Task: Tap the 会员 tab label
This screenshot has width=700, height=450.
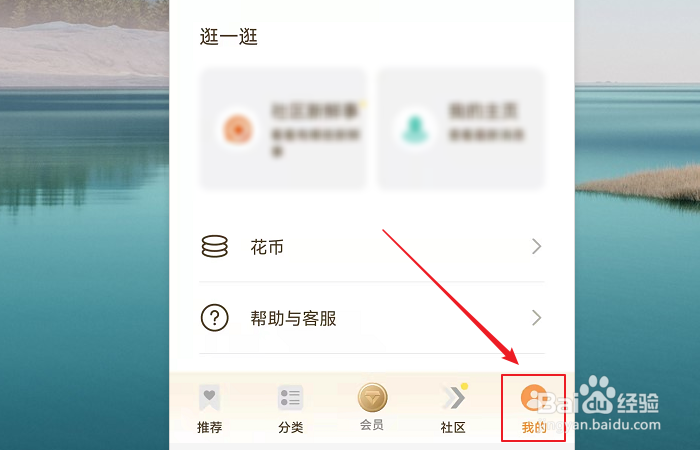Action: coord(372,425)
